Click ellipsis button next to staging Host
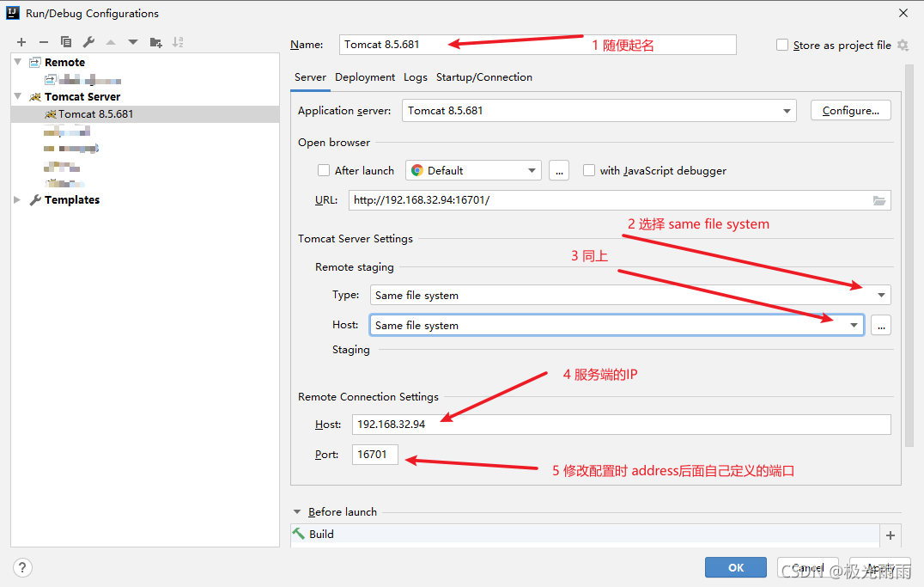Image resolution: width=924 pixels, height=587 pixels. 881,325
